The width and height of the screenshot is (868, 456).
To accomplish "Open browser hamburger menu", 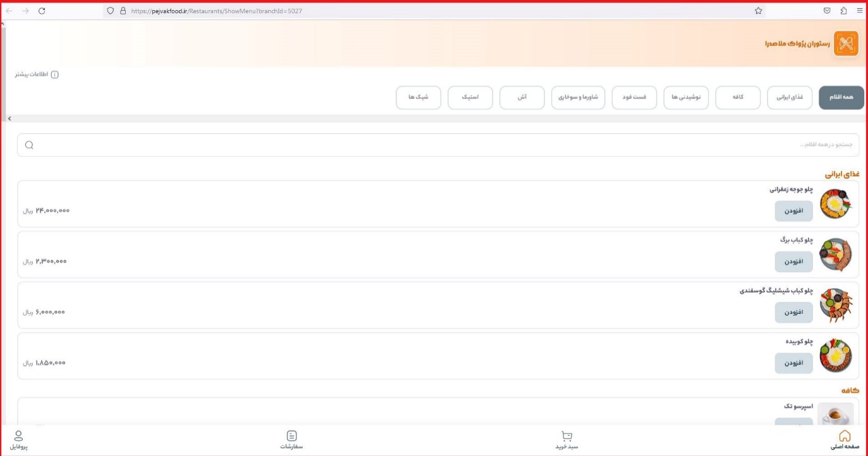I will tap(859, 11).
